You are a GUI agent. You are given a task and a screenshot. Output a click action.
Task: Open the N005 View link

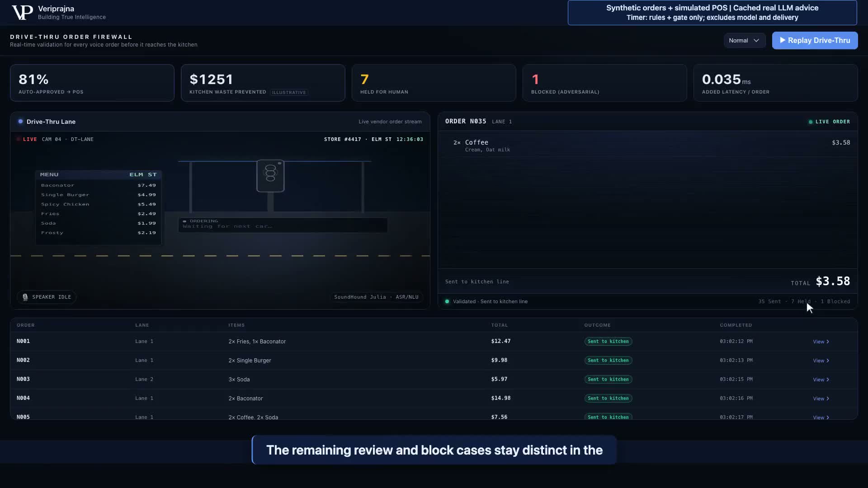(821, 418)
